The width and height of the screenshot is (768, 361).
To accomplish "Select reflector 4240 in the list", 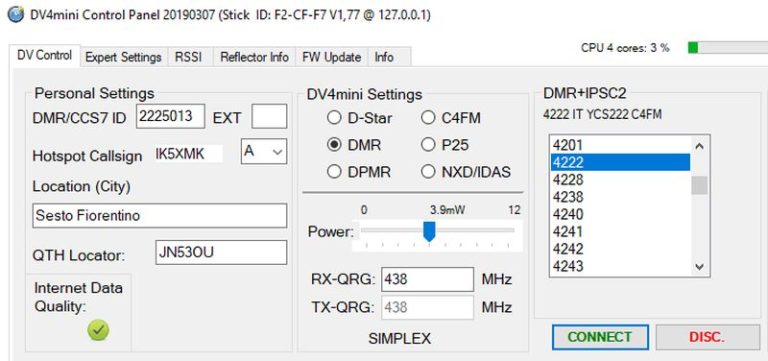I will pyautogui.click(x=620, y=214).
